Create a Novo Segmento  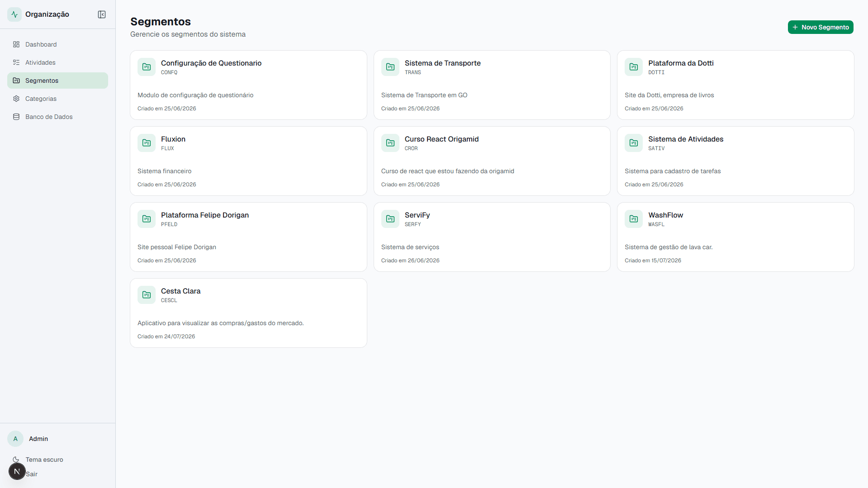click(x=821, y=27)
